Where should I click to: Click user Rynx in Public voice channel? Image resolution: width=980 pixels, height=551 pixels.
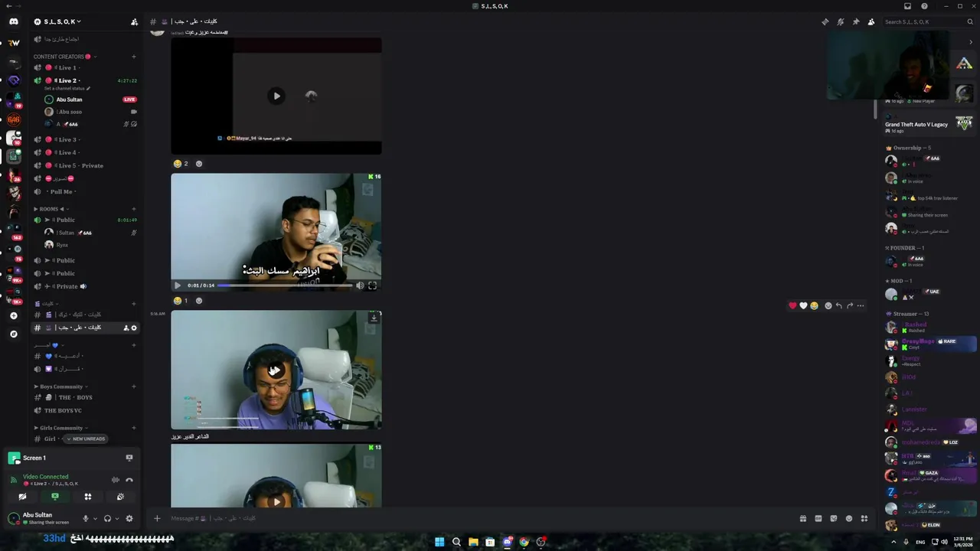tap(62, 245)
